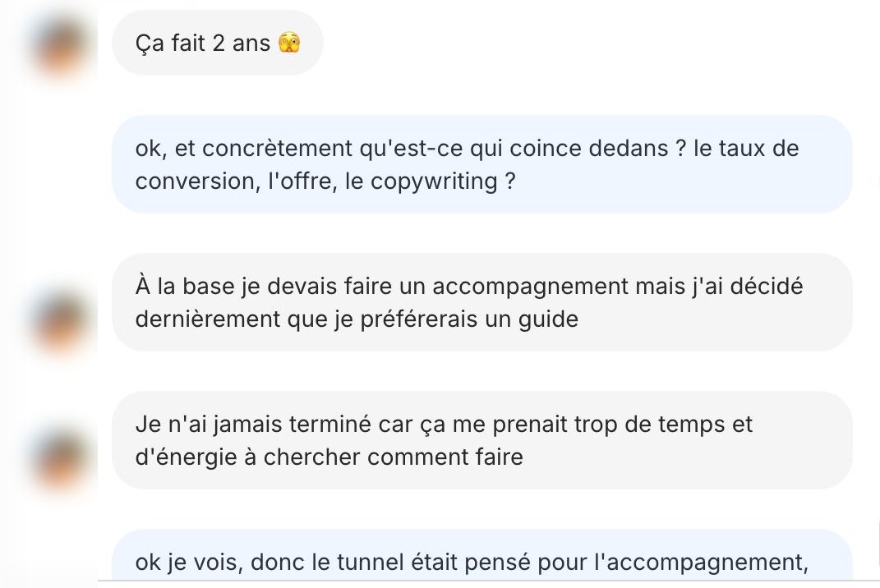
Task: Click the shocked face emoji after 'Ça fait 2 ans'
Action: 289,43
